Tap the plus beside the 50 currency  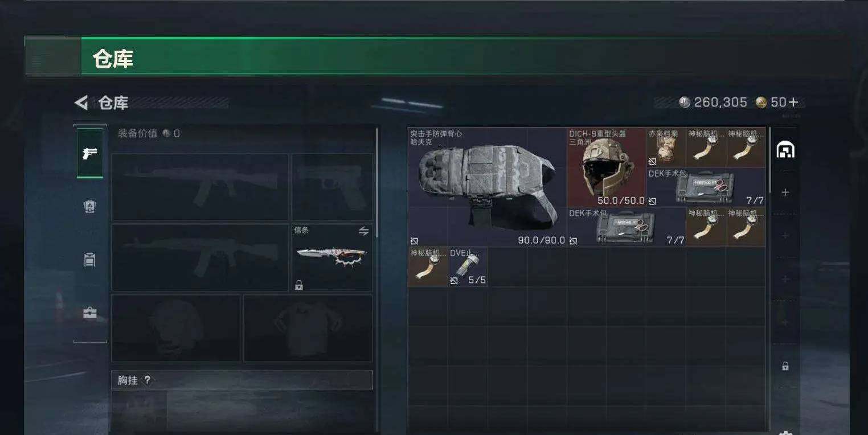point(793,102)
